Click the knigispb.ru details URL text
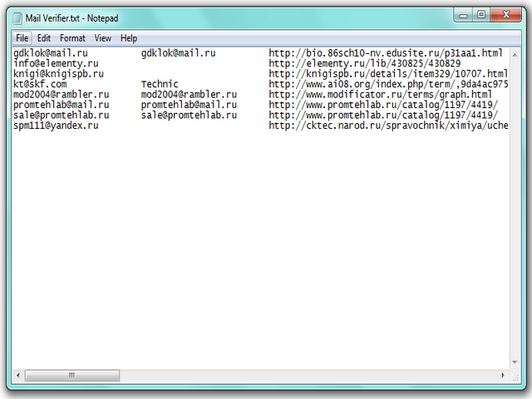532x399 pixels. coord(387,74)
